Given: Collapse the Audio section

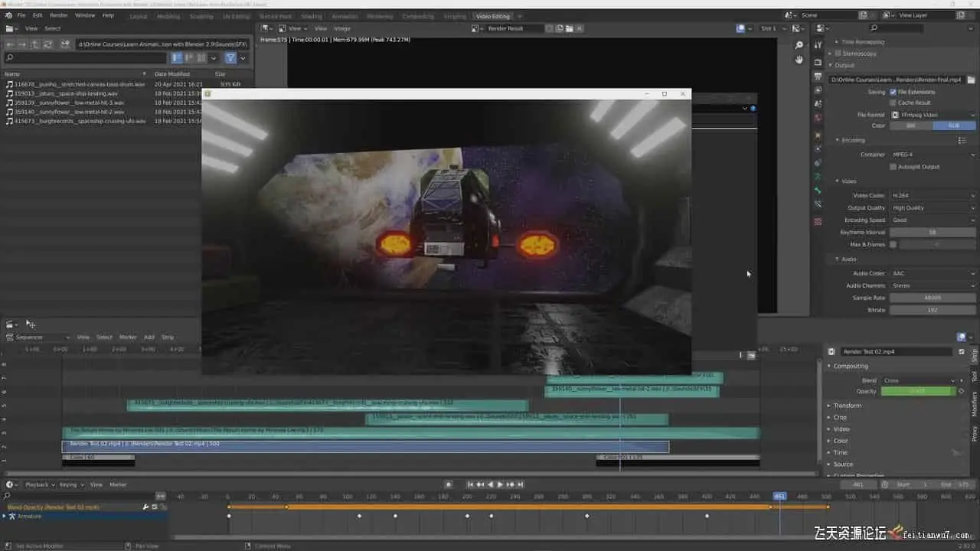Looking at the screenshot, I should pyautogui.click(x=838, y=259).
